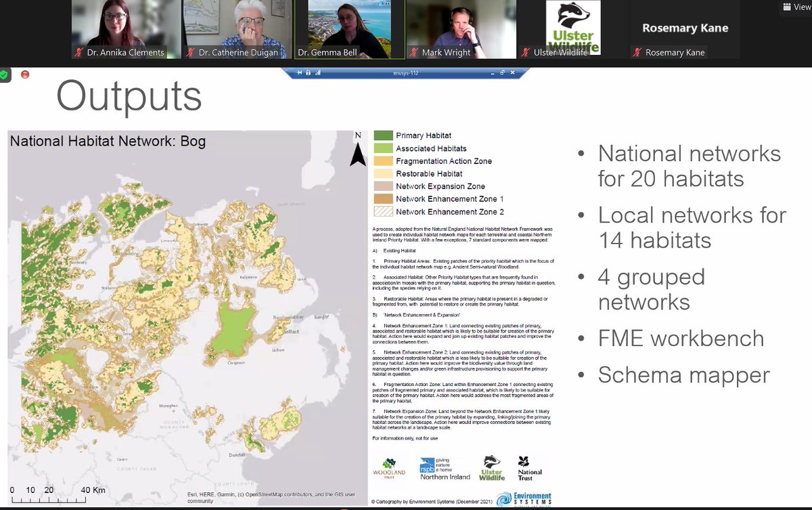Screen dimensions: 812x510
Task: Restore down the envsys-112 remote session
Action: point(502,72)
